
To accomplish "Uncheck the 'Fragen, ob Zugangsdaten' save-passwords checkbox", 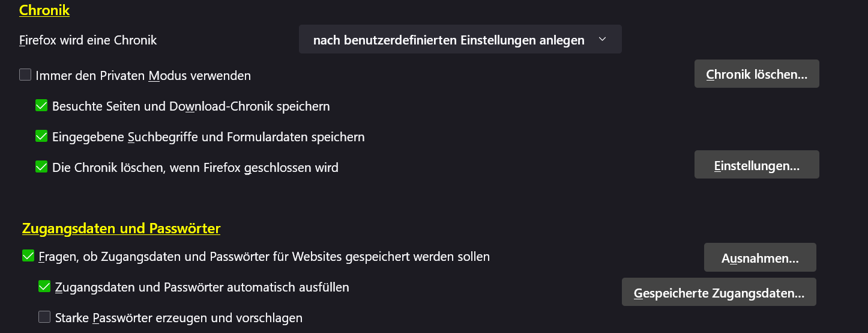I will click(28, 257).
